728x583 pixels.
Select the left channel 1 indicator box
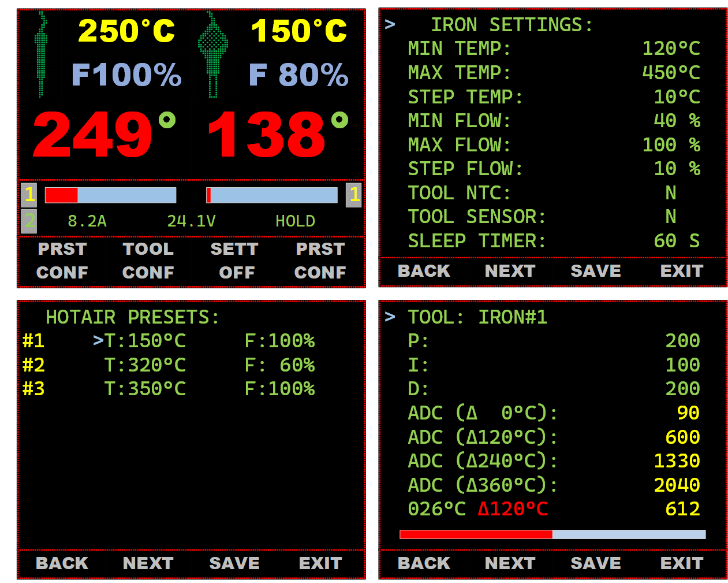tap(29, 195)
